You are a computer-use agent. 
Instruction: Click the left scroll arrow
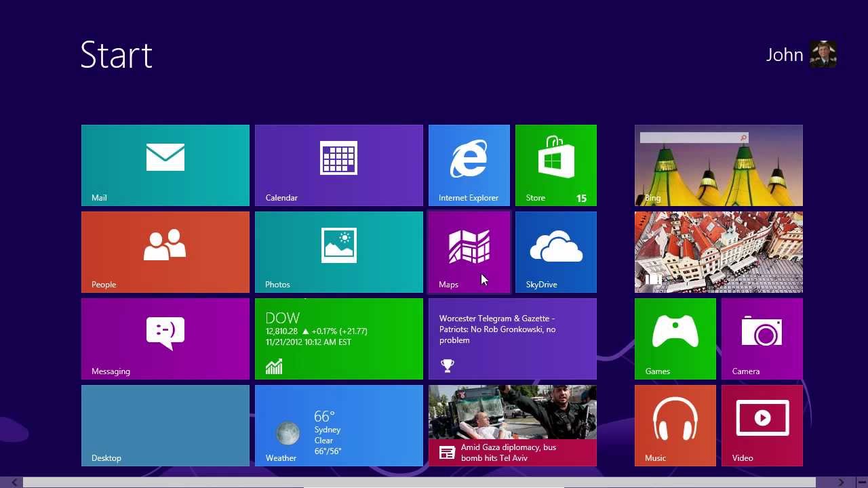click(x=14, y=483)
